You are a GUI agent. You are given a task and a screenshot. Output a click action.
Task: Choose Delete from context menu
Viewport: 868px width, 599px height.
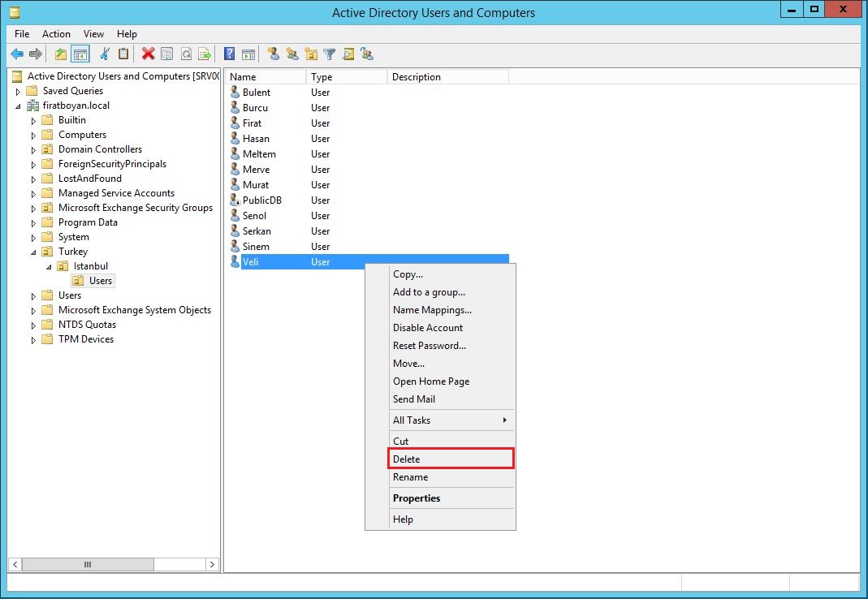[x=451, y=459]
